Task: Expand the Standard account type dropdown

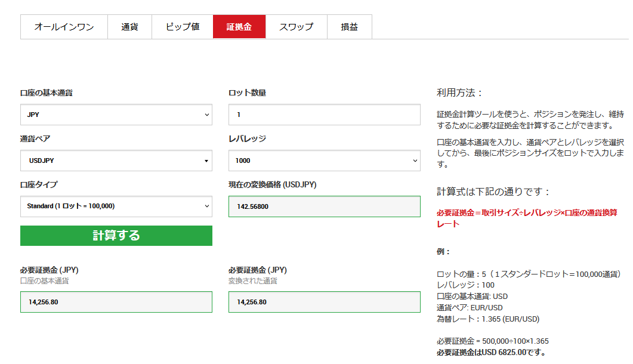Action: [116, 206]
